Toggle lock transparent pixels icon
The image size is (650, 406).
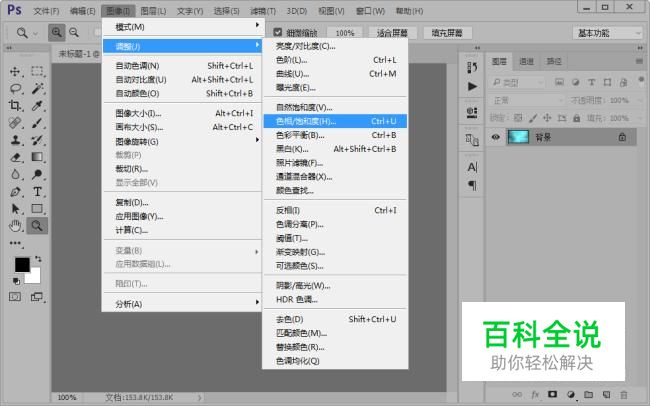point(518,118)
